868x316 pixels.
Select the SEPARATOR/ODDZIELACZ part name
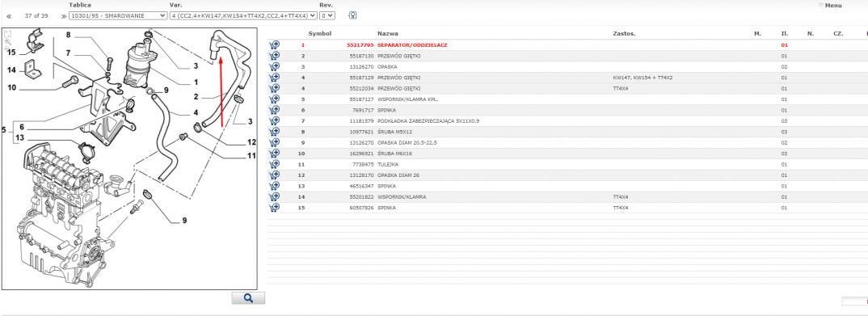pyautogui.click(x=412, y=44)
